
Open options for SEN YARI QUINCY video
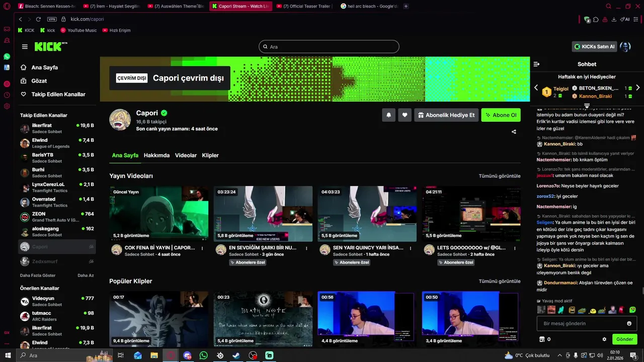coord(411,248)
